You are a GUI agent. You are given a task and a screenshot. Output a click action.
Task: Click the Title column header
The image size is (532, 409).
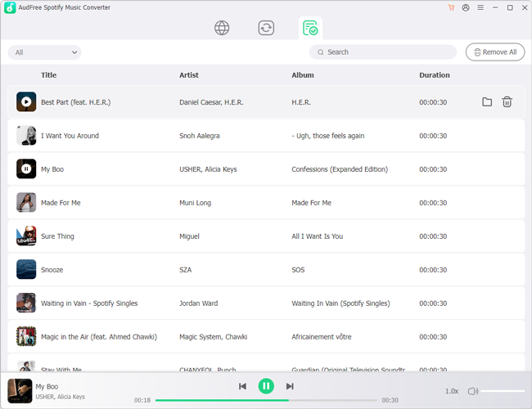pos(49,75)
